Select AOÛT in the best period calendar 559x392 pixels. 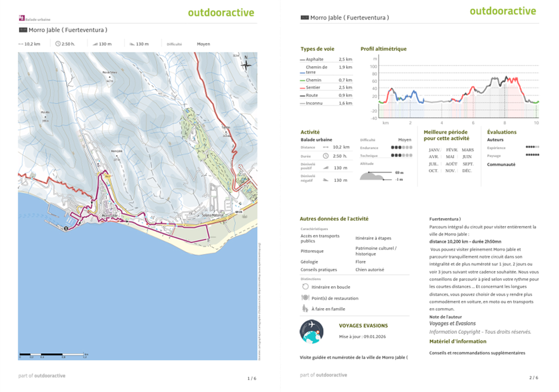pos(451,164)
